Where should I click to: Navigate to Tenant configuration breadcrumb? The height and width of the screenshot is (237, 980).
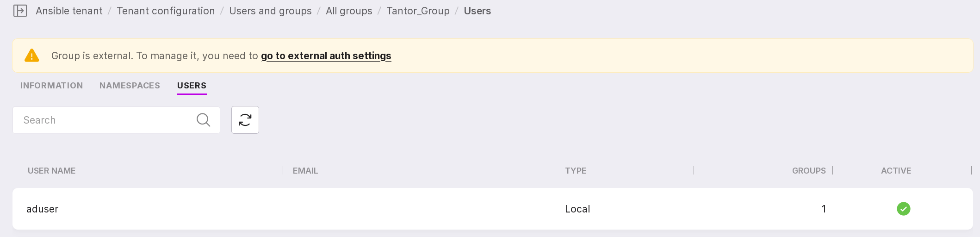[x=166, y=11]
